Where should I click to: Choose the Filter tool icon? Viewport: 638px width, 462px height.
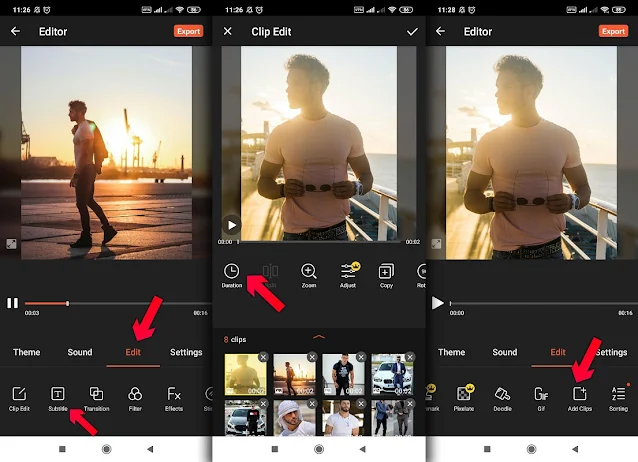135,394
